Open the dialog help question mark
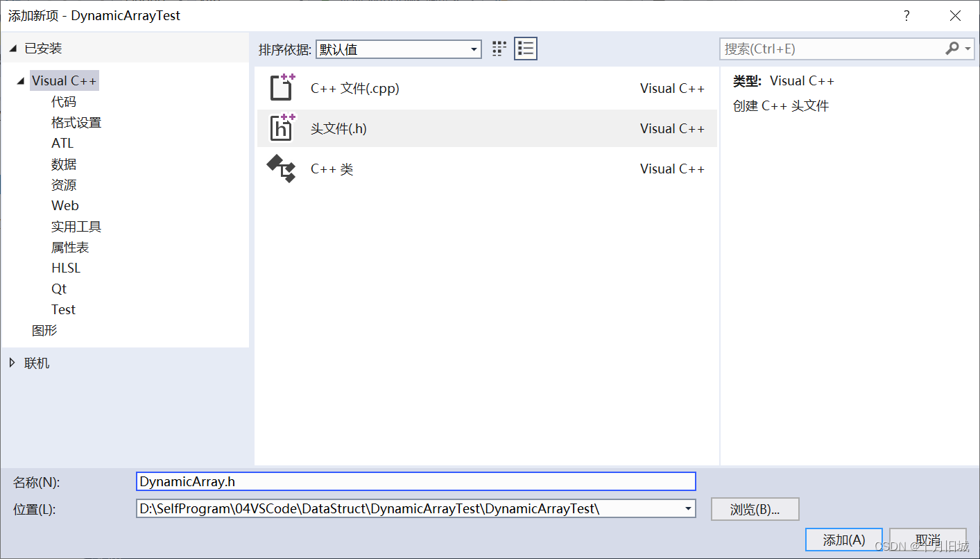 pos(906,16)
